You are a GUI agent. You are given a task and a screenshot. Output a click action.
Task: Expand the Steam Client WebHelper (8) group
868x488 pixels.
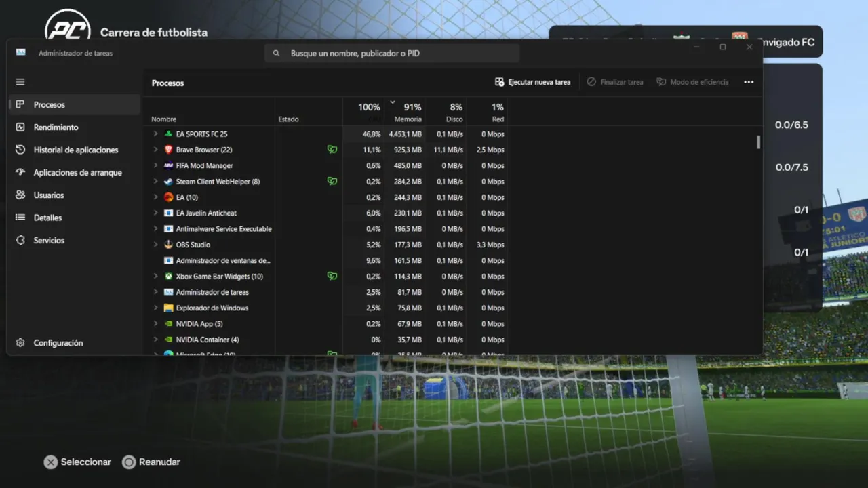(155, 182)
